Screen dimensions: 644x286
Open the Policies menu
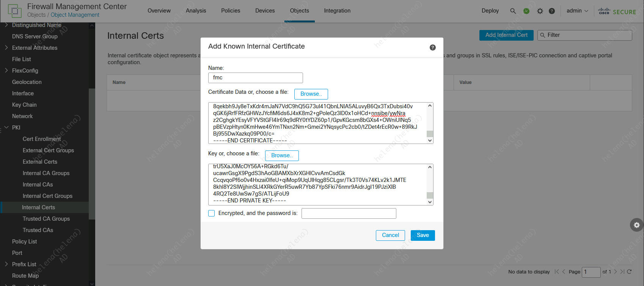[231, 11]
